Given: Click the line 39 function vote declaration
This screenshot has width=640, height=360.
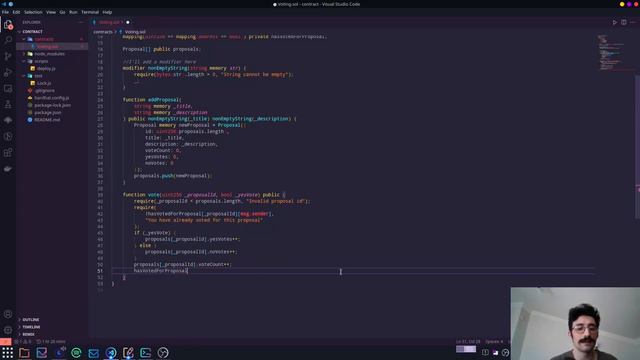Looking at the screenshot, I should (204, 195).
